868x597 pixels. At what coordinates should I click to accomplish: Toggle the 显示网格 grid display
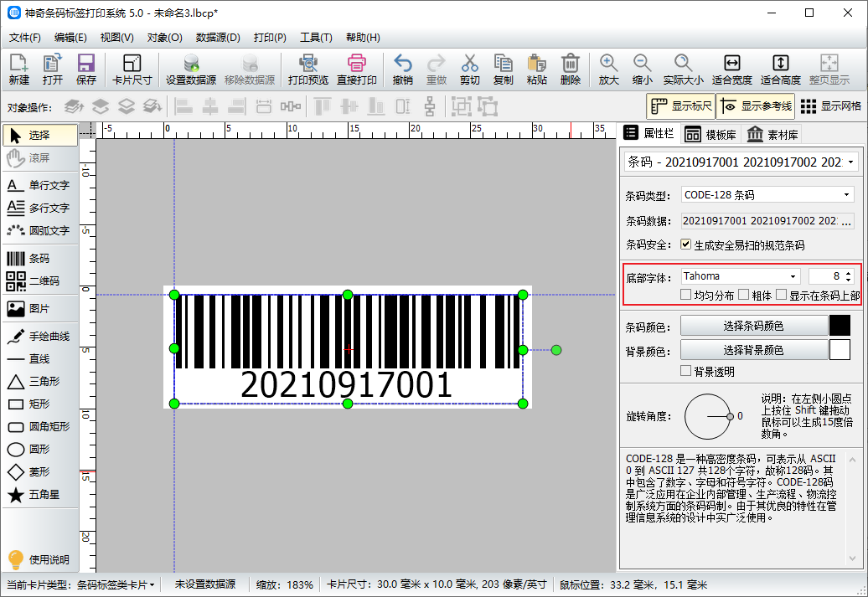(x=831, y=106)
